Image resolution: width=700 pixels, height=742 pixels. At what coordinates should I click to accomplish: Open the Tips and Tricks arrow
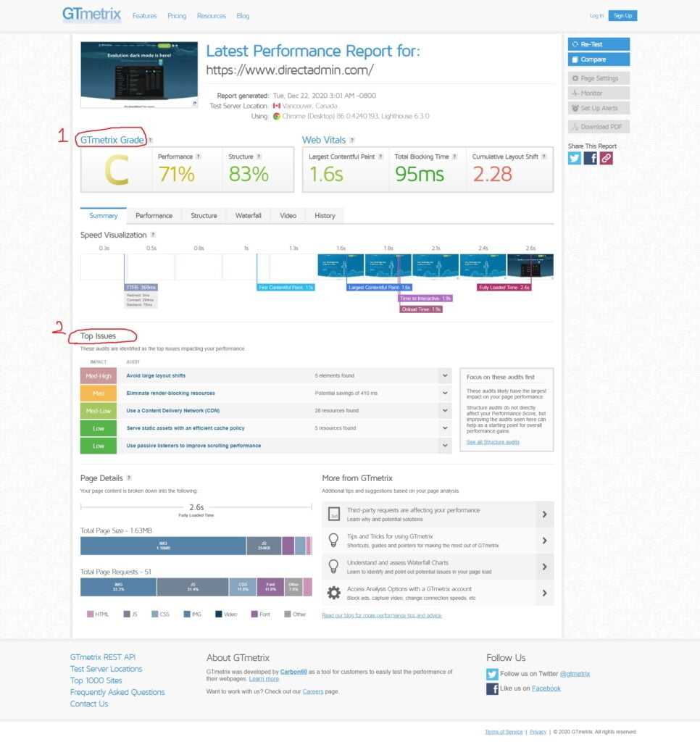click(x=545, y=541)
